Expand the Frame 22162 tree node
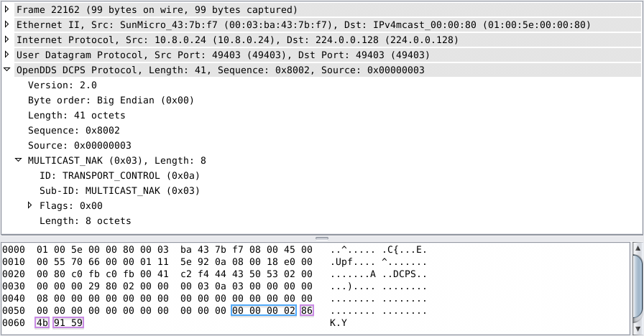Viewport: 644px width, 336px height. point(7,9)
